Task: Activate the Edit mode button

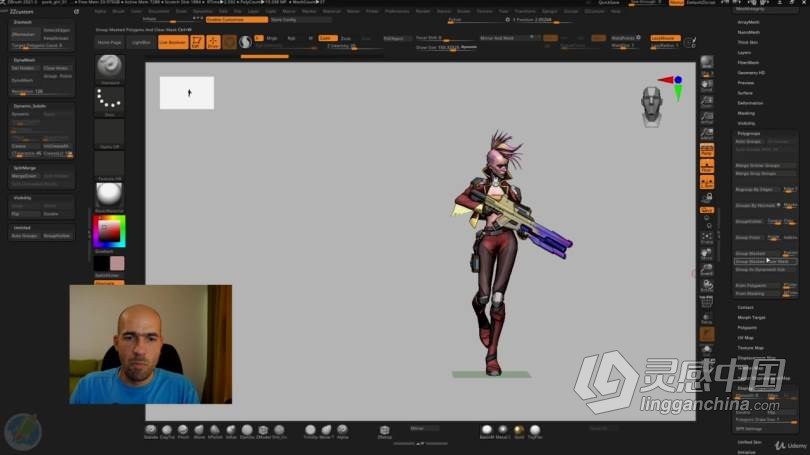Action: [197, 42]
